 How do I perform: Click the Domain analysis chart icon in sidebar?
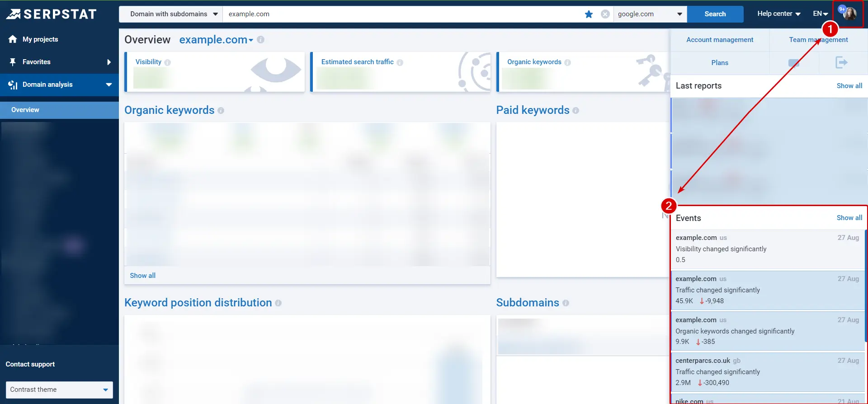(x=13, y=85)
